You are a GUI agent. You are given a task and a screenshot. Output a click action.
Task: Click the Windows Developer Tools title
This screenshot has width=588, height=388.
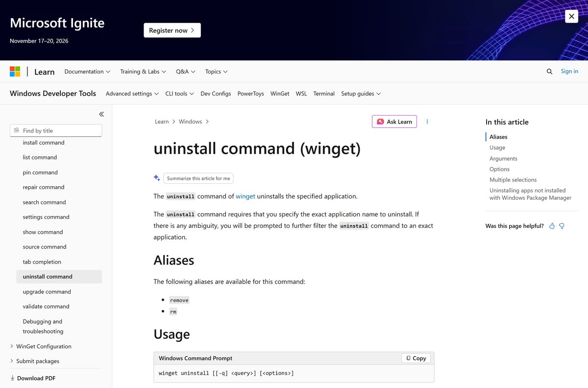tap(53, 94)
